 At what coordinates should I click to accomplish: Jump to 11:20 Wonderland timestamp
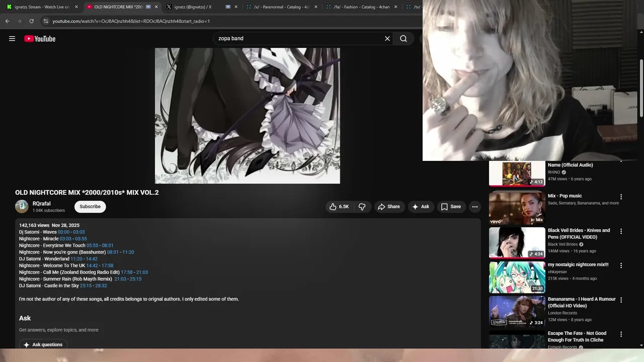[76, 259]
